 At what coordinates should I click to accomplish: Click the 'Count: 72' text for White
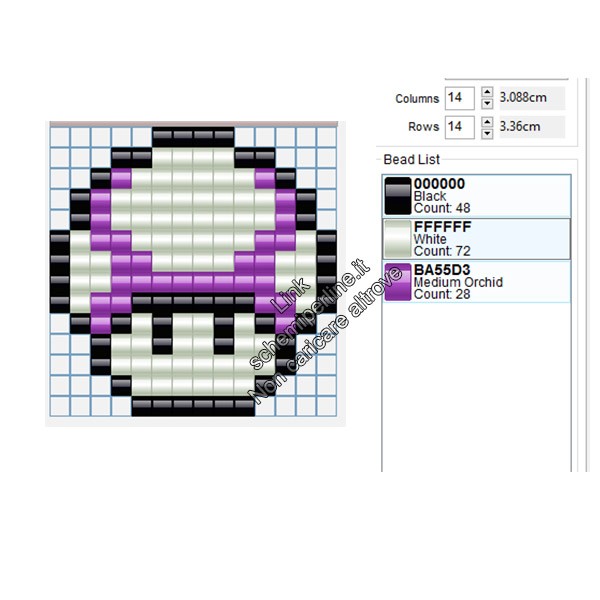(442, 251)
